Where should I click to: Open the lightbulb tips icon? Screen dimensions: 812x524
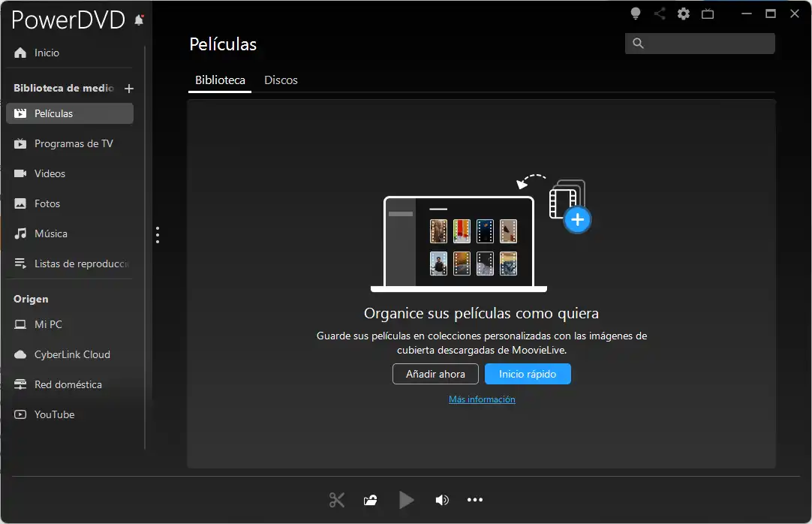(x=636, y=14)
